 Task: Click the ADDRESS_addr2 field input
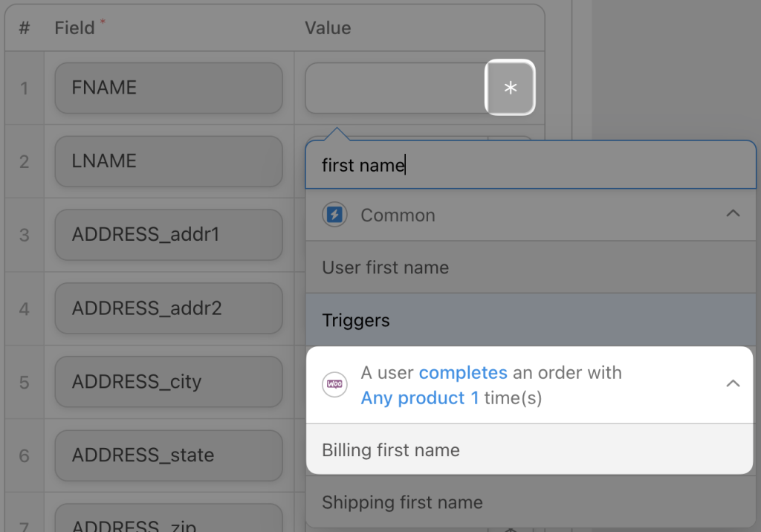(x=168, y=308)
